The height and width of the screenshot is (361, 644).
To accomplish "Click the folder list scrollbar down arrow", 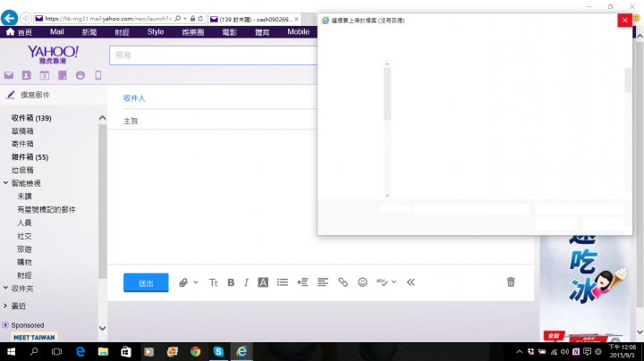I will pyautogui.click(x=103, y=328).
